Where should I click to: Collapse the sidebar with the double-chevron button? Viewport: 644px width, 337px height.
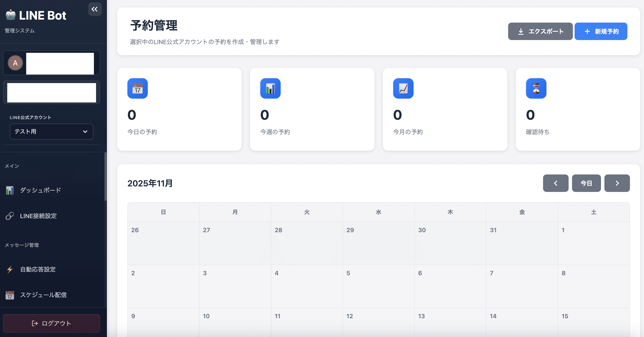point(95,9)
